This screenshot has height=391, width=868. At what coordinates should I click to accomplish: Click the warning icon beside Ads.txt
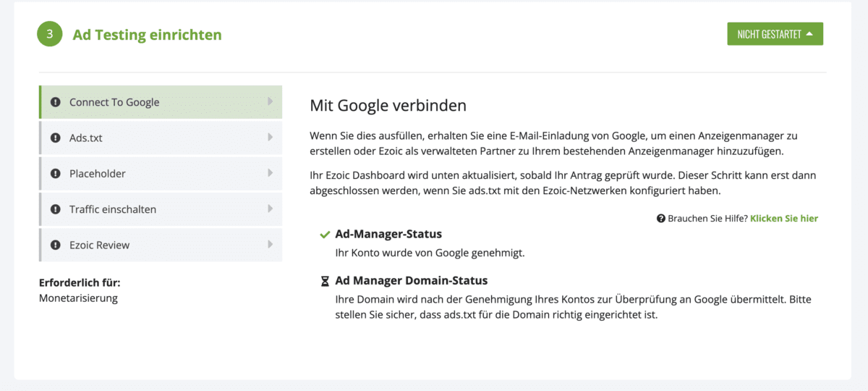point(56,138)
